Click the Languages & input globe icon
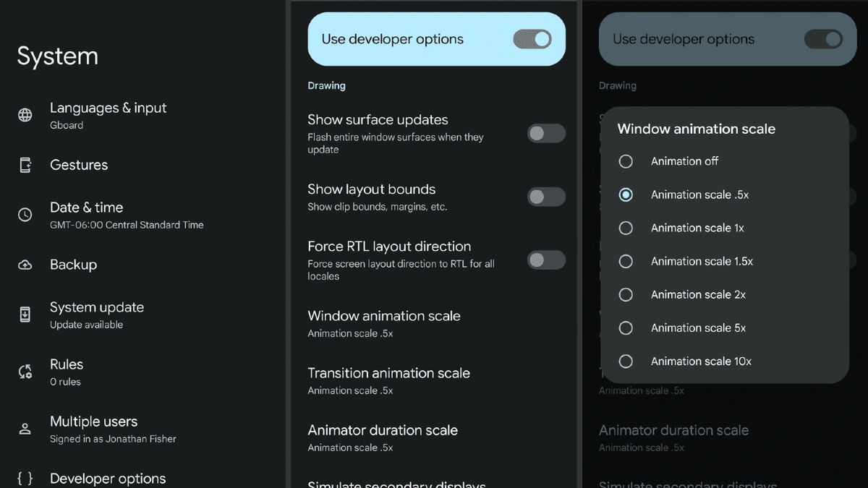The height and width of the screenshot is (488, 868). 25,115
